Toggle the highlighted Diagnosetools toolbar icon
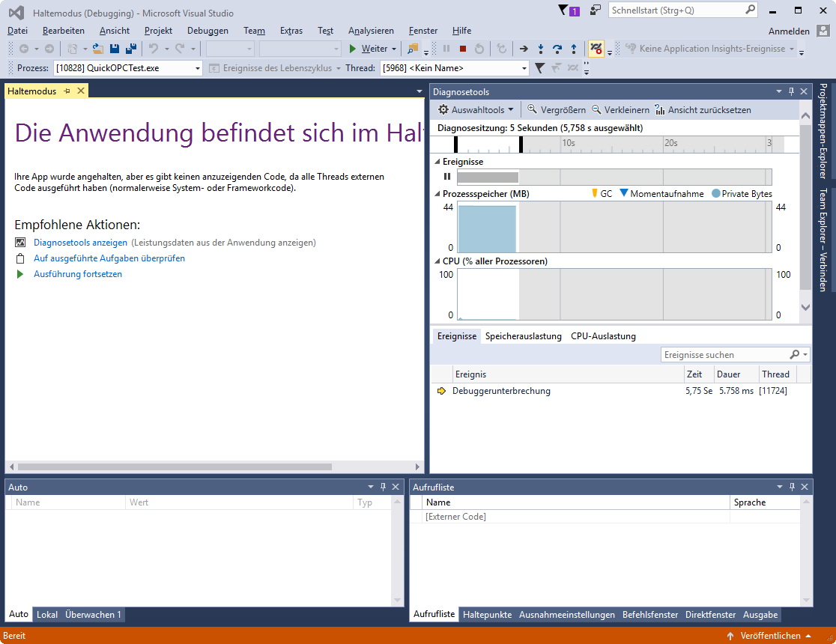The height and width of the screenshot is (644, 836). [x=596, y=49]
